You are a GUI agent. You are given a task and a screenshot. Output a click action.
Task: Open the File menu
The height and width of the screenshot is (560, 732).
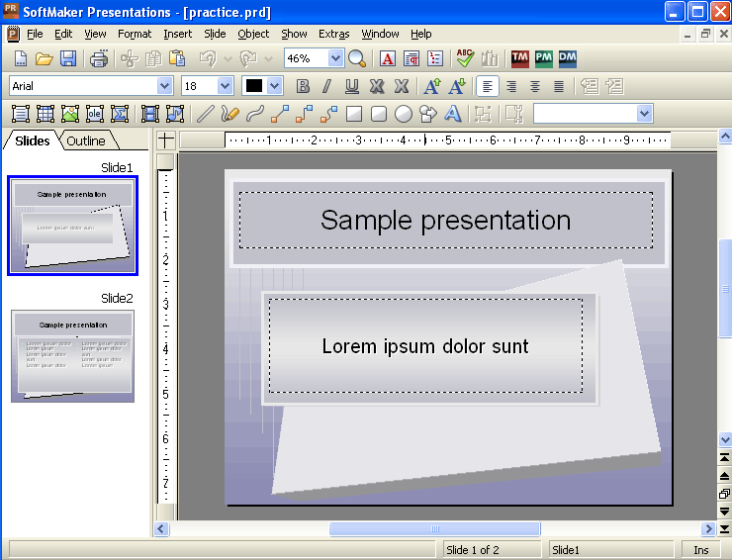[x=35, y=34]
